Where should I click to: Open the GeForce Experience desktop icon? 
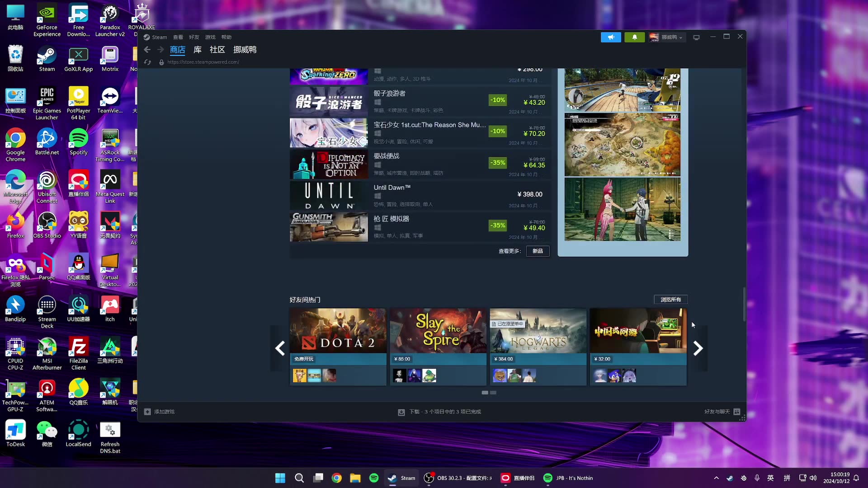point(47,20)
